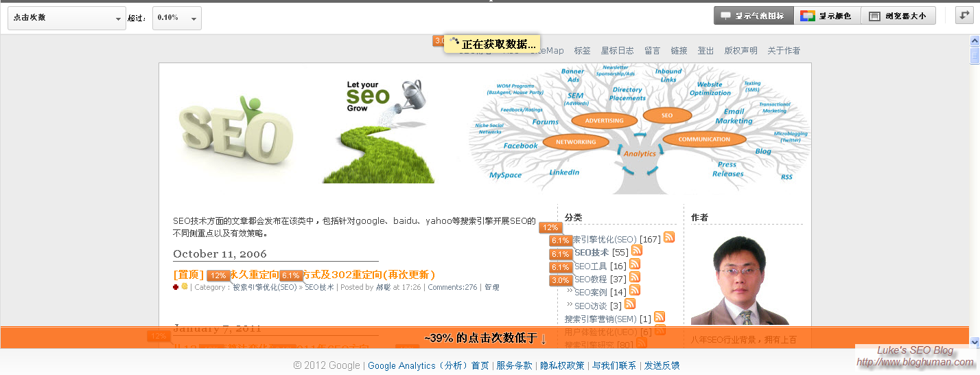Click the 12% bubble above the category list

(x=550, y=228)
